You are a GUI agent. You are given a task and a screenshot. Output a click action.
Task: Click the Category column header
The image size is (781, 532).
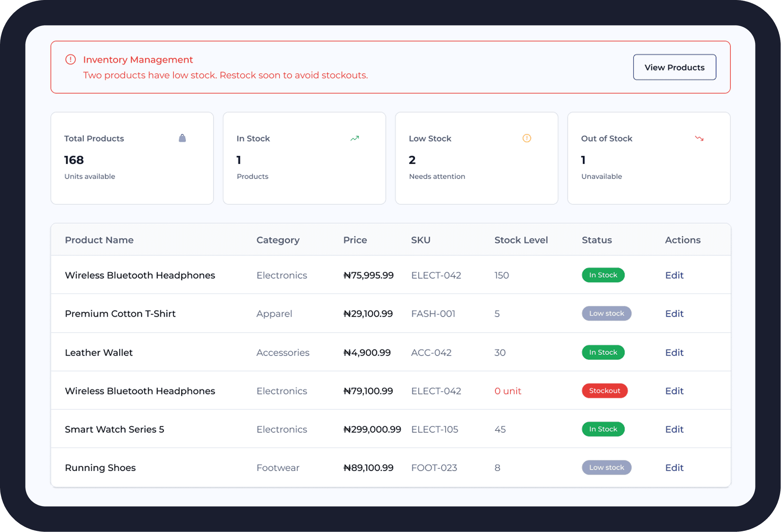(x=278, y=240)
